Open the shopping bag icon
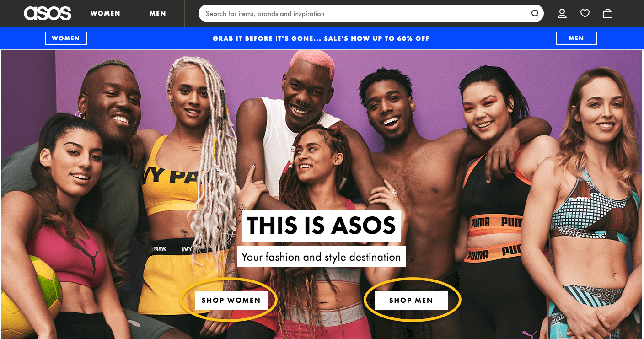Viewport: 644px width, 339px height. (x=608, y=13)
